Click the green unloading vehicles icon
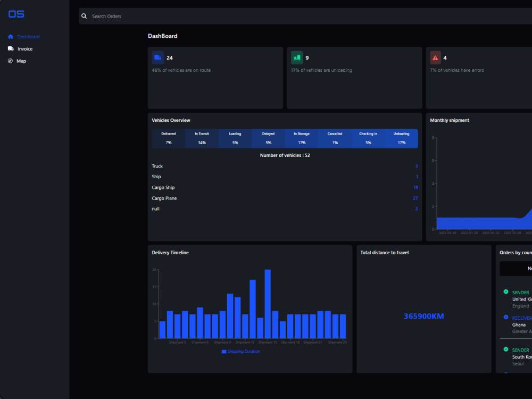The height and width of the screenshot is (399, 532). (297, 57)
